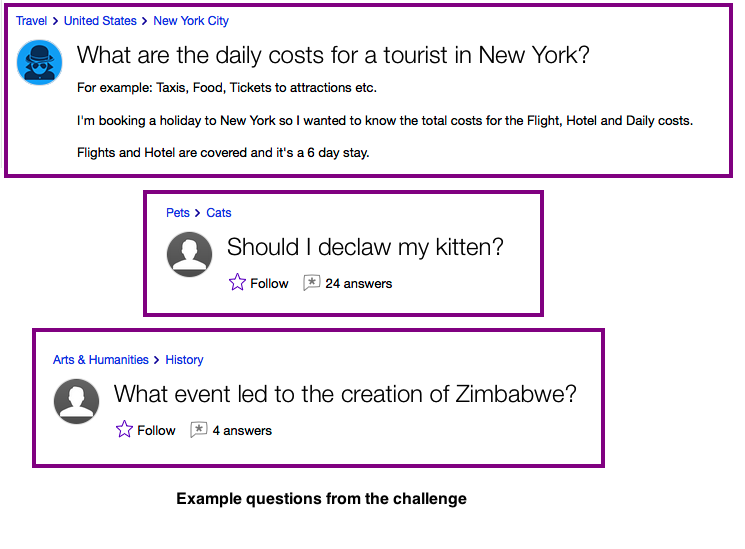Open the New York daily costs question
Screen dimensions: 745x549
[x=333, y=55]
